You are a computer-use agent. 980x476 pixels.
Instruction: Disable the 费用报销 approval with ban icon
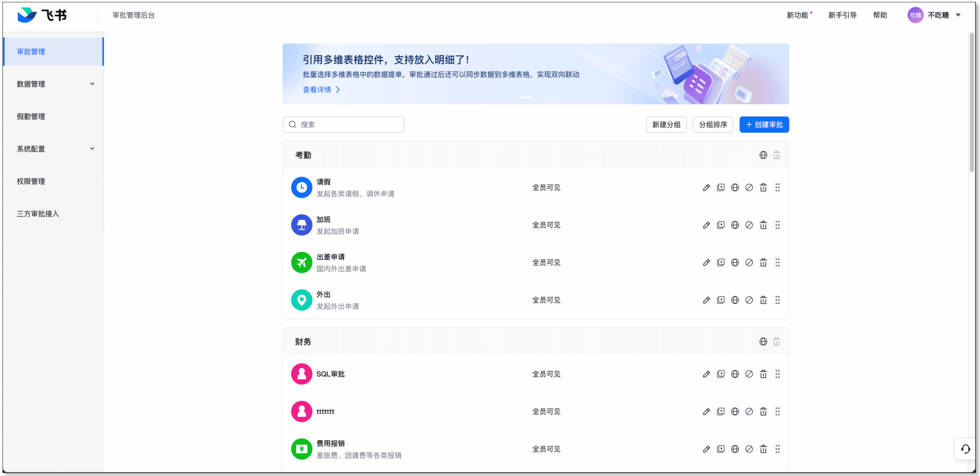tap(749, 449)
